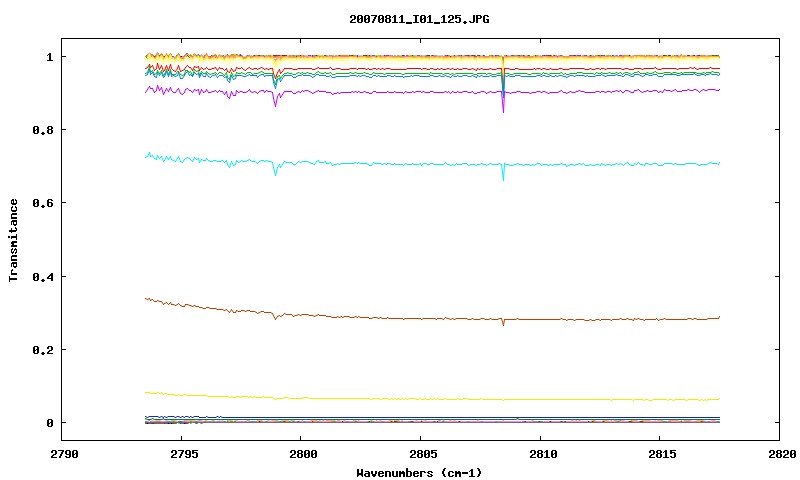Click x-axis tick label 2810
800x480 pixels.
point(543,454)
